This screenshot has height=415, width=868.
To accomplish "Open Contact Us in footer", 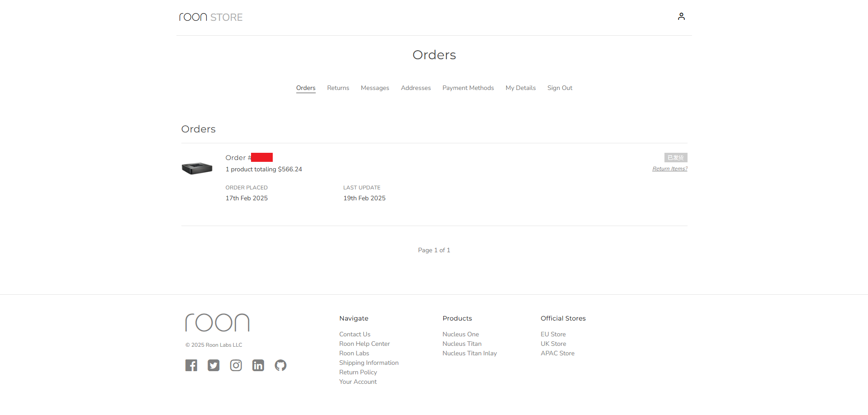I will point(355,334).
